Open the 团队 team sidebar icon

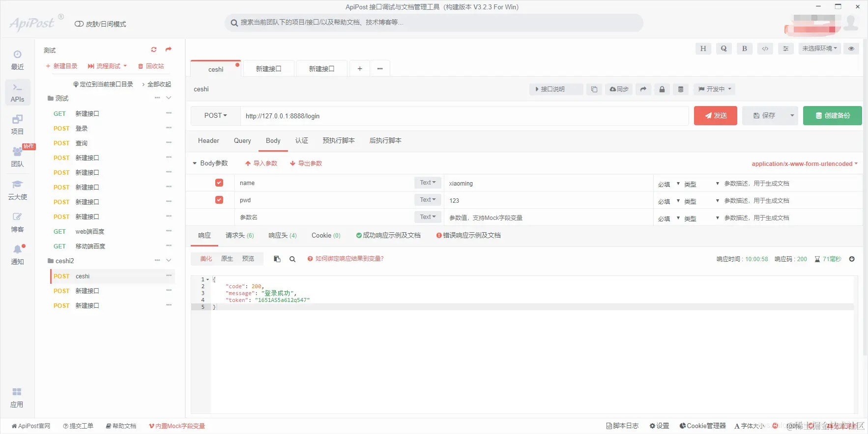[x=17, y=157]
